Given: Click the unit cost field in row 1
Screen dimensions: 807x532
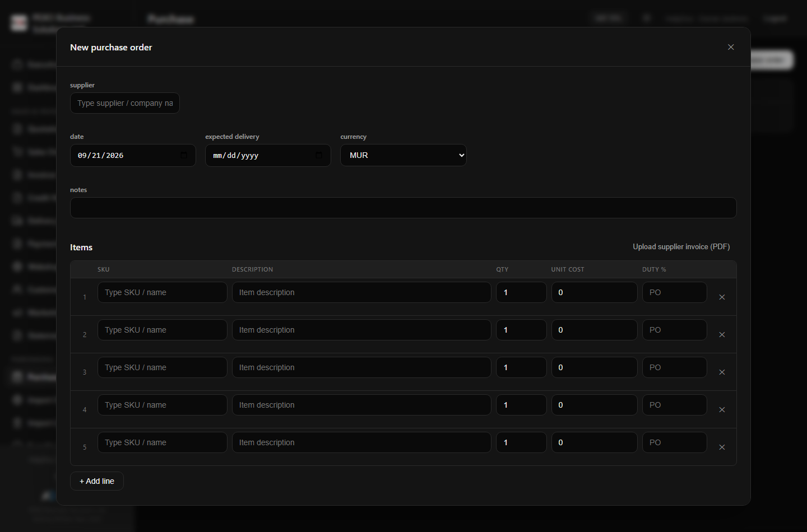Looking at the screenshot, I should tap(595, 292).
